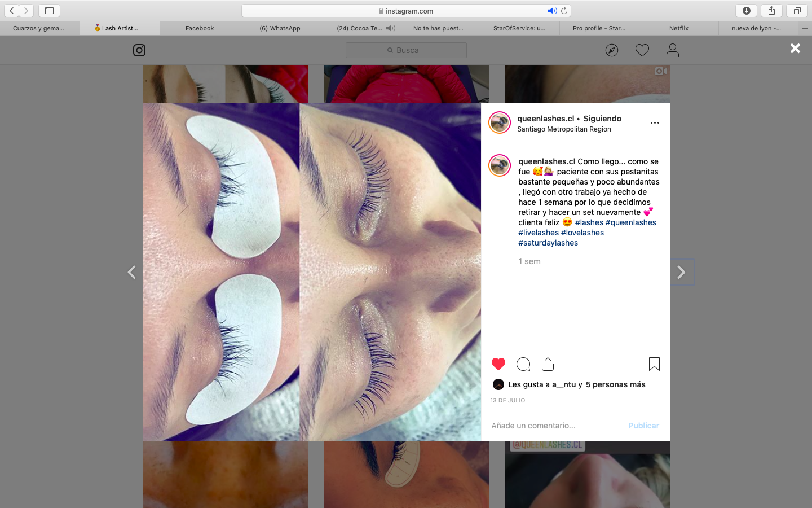Click the Publicar button

coord(643,426)
